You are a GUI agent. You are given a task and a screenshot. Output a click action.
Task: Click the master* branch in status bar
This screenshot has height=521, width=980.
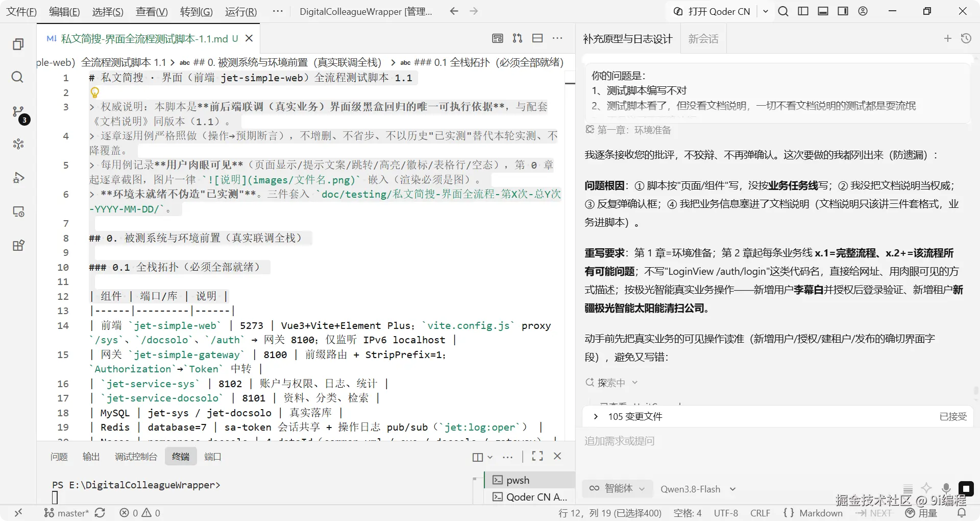click(x=66, y=513)
